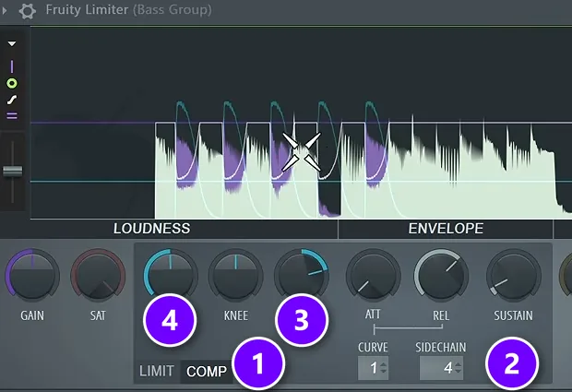
Task: Open the plugin options gear icon
Action: 28,10
